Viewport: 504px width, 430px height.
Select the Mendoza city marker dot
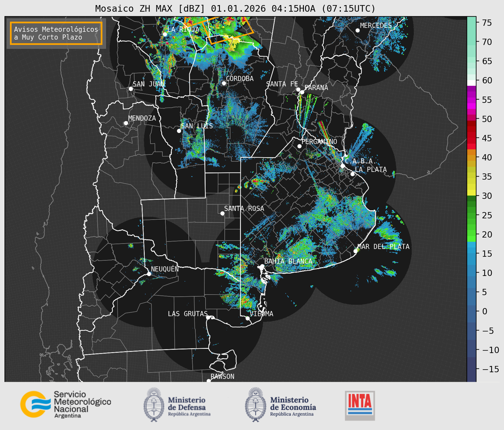(x=126, y=123)
